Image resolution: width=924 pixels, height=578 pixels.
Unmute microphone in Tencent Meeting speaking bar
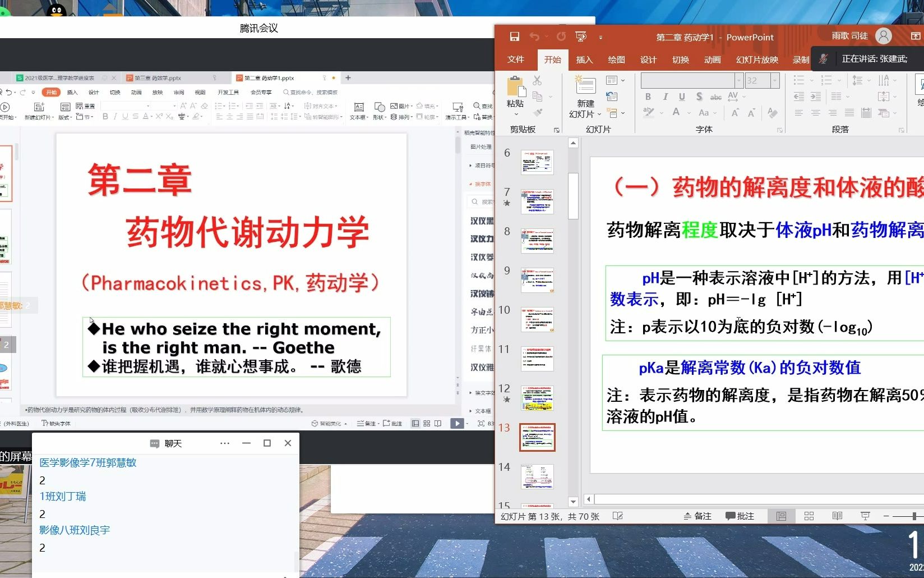tap(823, 58)
